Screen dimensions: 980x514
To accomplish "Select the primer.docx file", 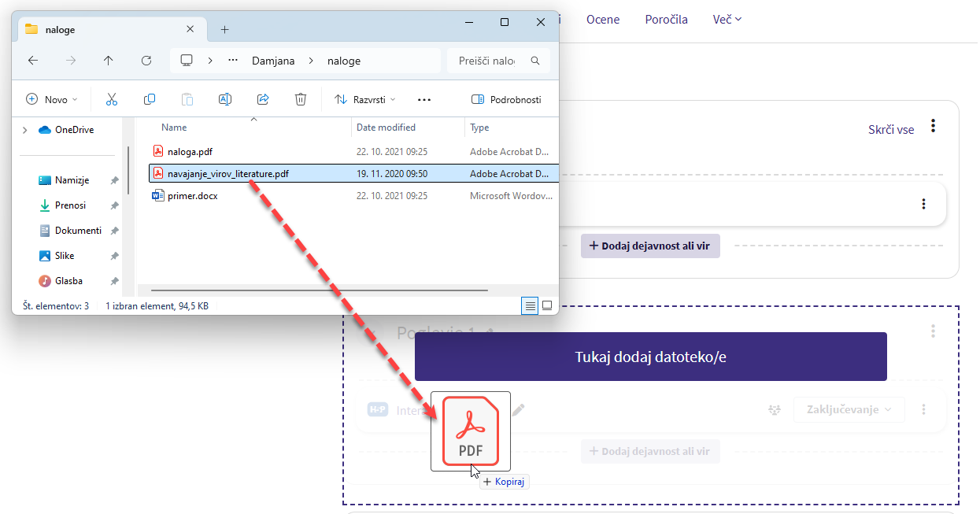I will (x=192, y=196).
